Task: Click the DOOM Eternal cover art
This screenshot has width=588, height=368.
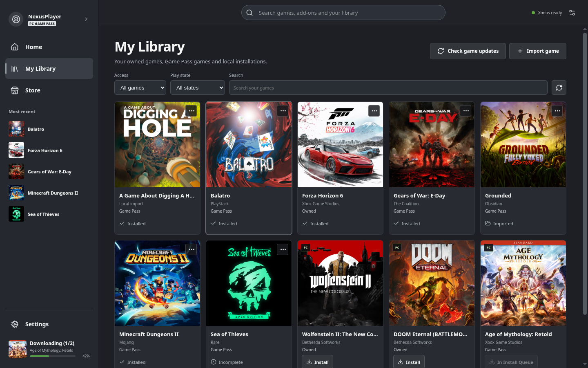Action: [x=432, y=283]
